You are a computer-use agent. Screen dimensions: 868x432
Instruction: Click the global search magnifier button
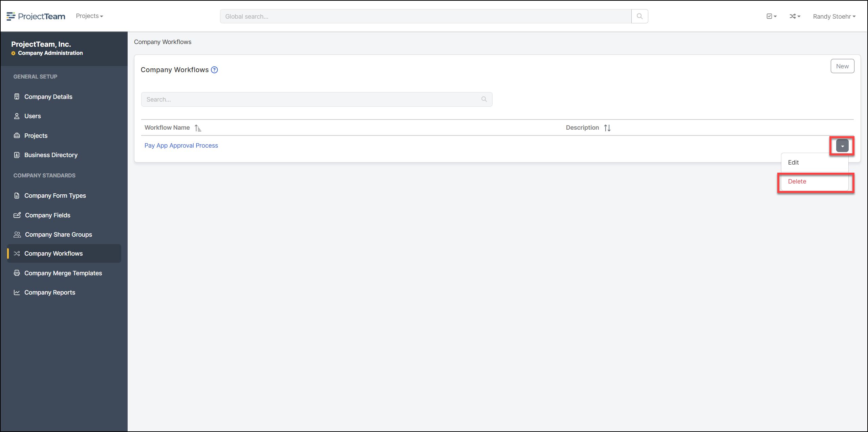tap(639, 16)
